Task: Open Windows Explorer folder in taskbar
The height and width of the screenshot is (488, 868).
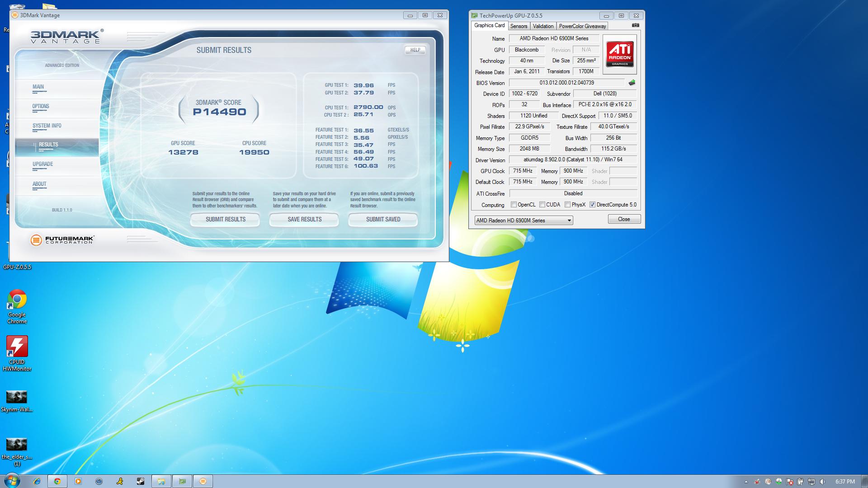Action: pyautogui.click(x=161, y=481)
